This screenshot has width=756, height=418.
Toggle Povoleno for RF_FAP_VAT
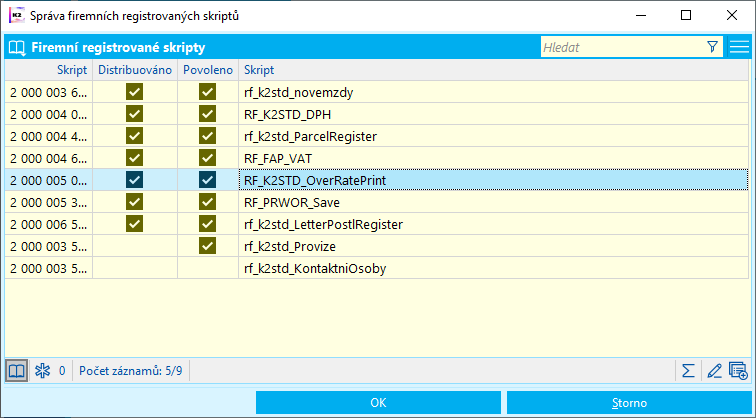(x=207, y=158)
